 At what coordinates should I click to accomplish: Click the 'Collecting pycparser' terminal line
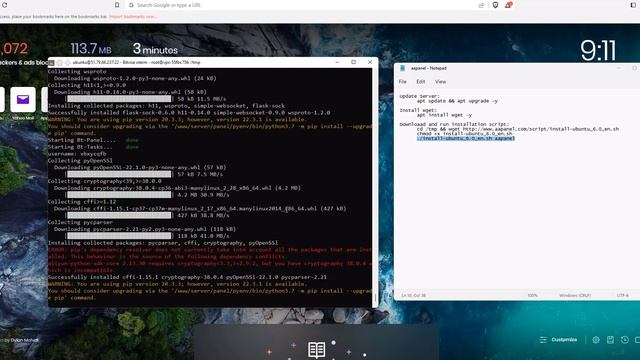coord(80,222)
